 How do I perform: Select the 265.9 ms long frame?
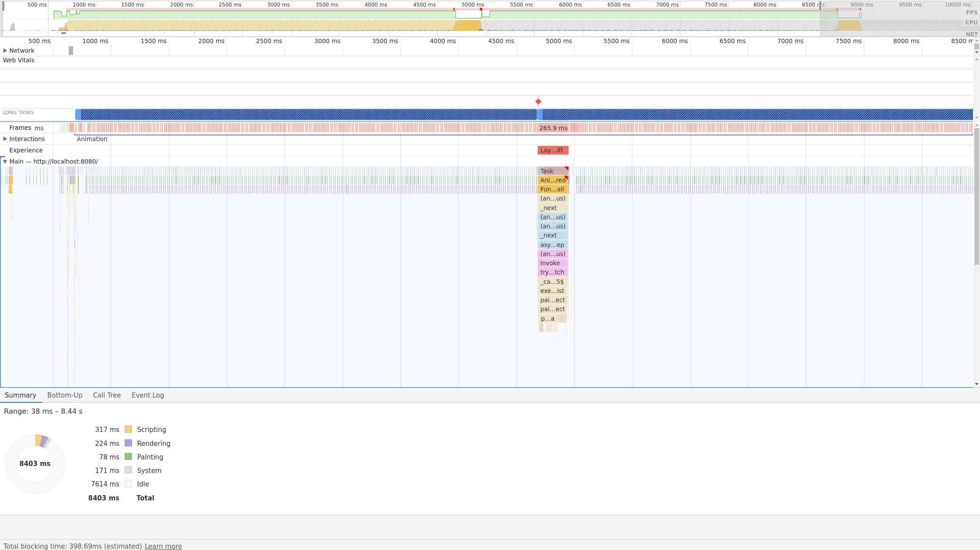553,128
